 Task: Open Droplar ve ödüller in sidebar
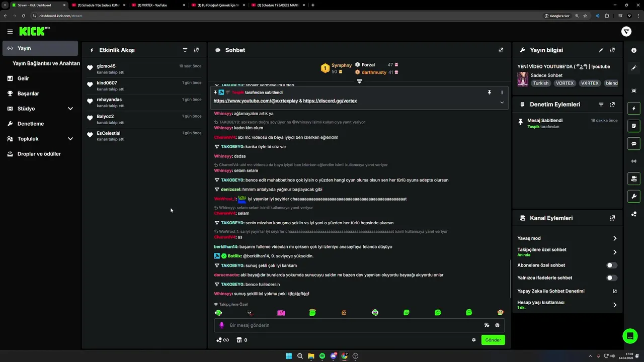(x=40, y=154)
